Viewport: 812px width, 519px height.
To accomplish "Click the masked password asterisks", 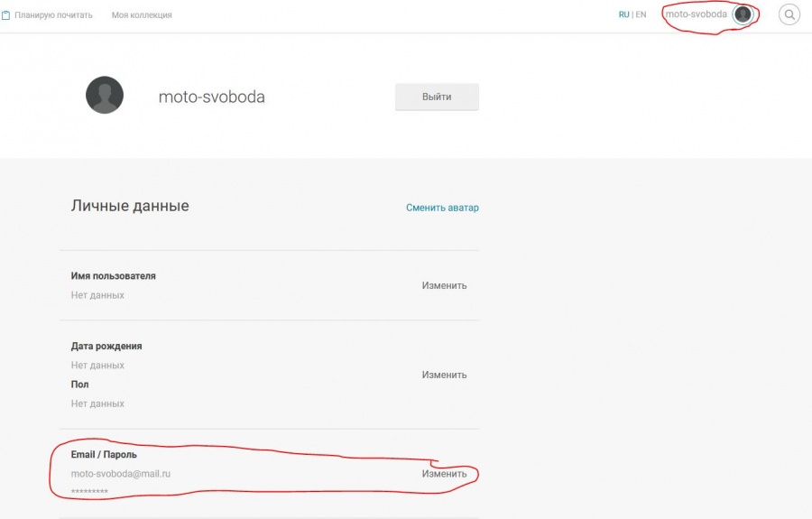I will (x=89, y=491).
